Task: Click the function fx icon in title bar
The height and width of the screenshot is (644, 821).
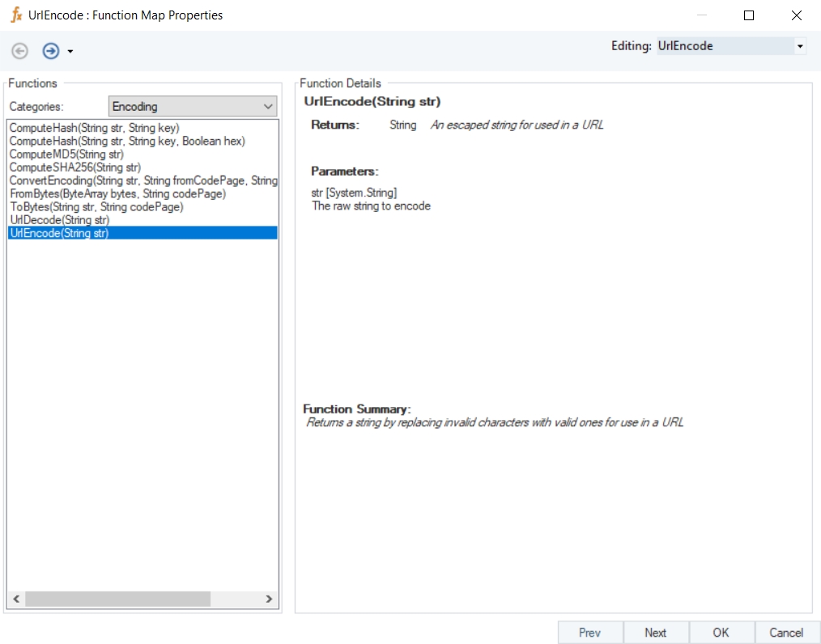Action: point(15,15)
